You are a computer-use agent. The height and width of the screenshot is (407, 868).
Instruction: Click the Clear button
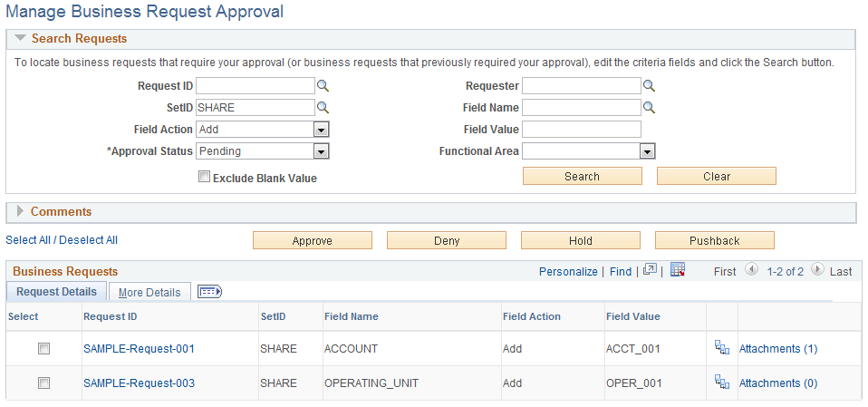click(x=717, y=176)
